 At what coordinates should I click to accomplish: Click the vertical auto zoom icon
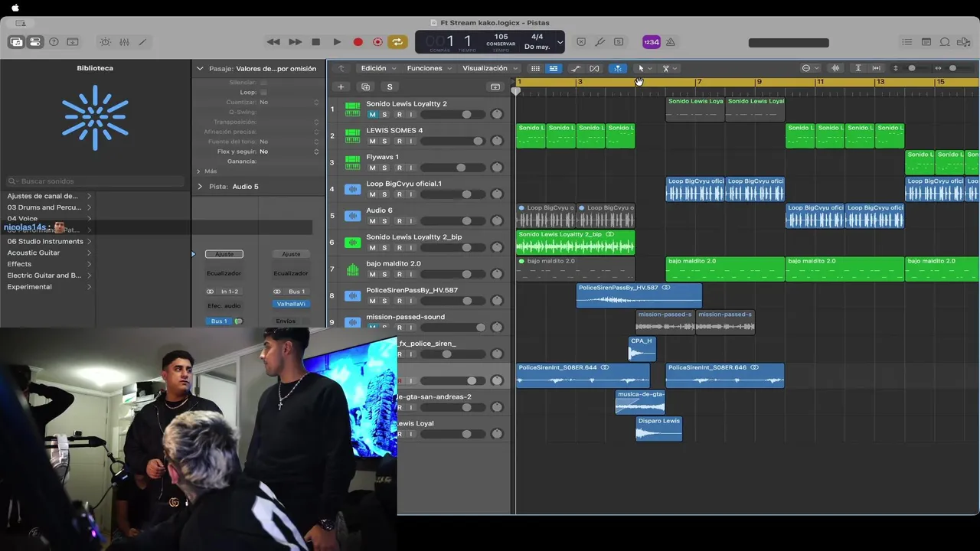pos(857,68)
